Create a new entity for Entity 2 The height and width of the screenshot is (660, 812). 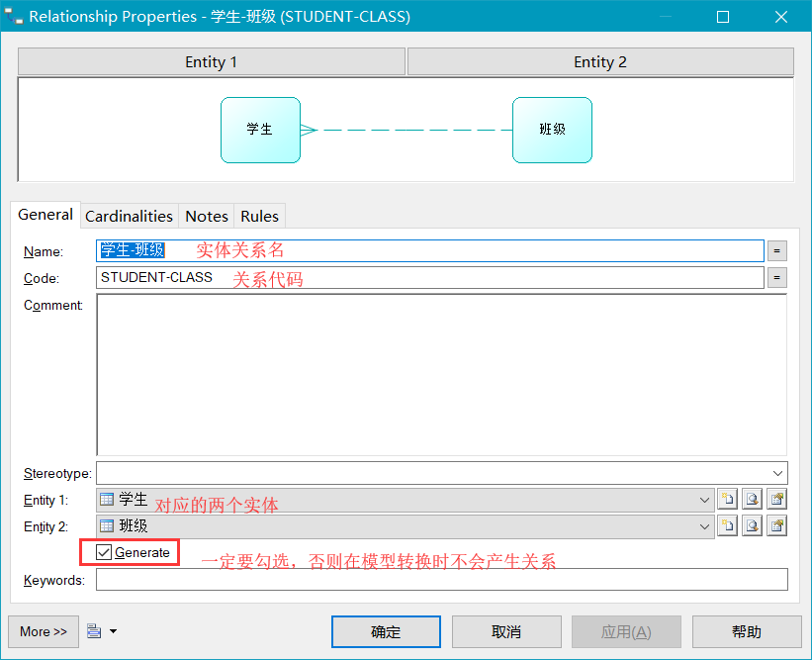click(727, 526)
